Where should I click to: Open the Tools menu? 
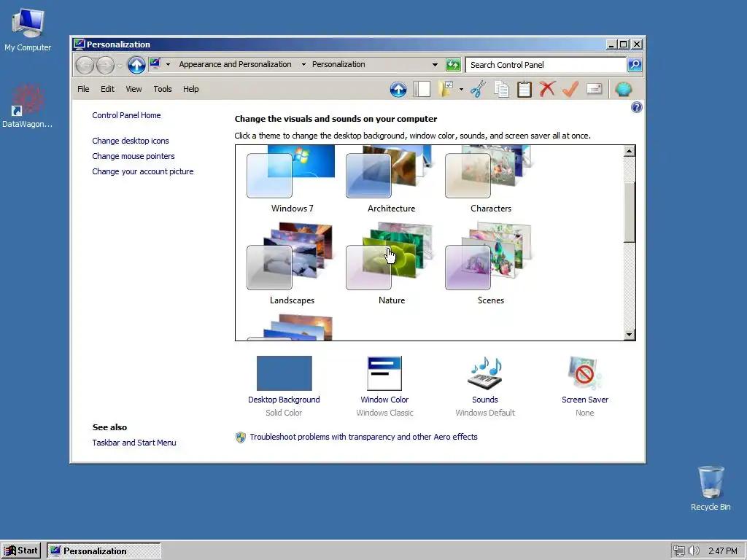click(163, 89)
